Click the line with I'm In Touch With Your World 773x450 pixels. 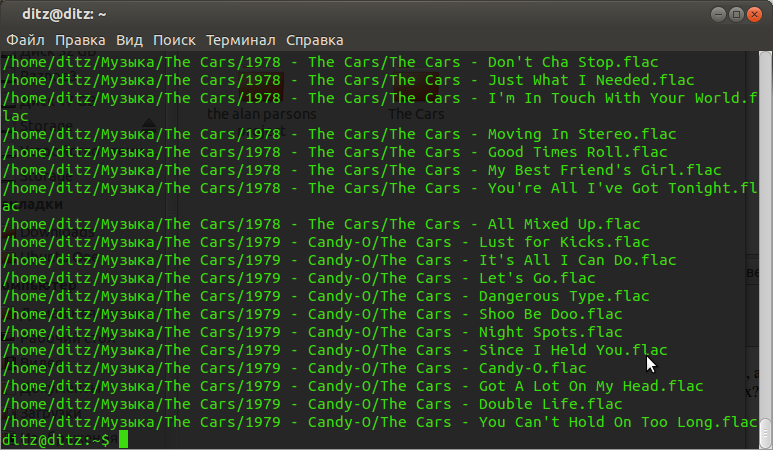(380, 107)
